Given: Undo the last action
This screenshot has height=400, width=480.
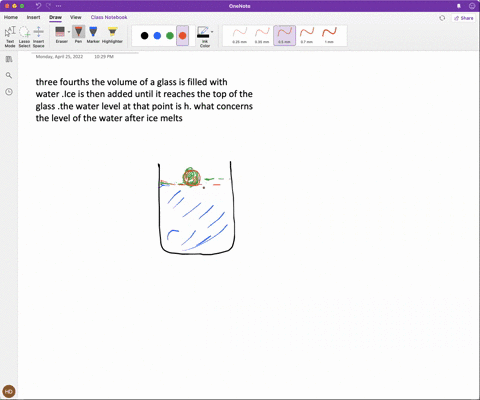Looking at the screenshot, I should pyautogui.click(x=38, y=6).
